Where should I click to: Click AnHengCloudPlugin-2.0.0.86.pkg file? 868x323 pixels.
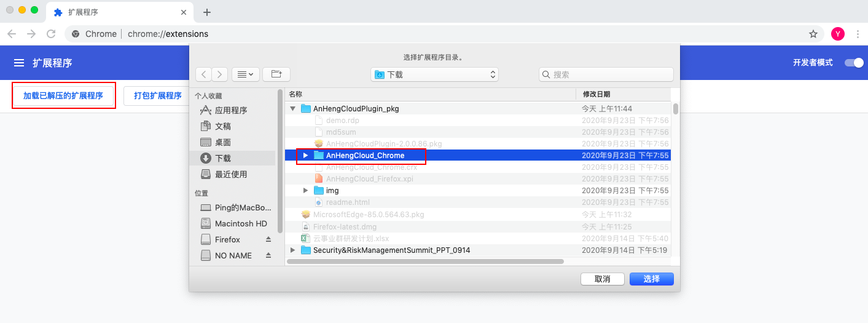pyautogui.click(x=479, y=144)
